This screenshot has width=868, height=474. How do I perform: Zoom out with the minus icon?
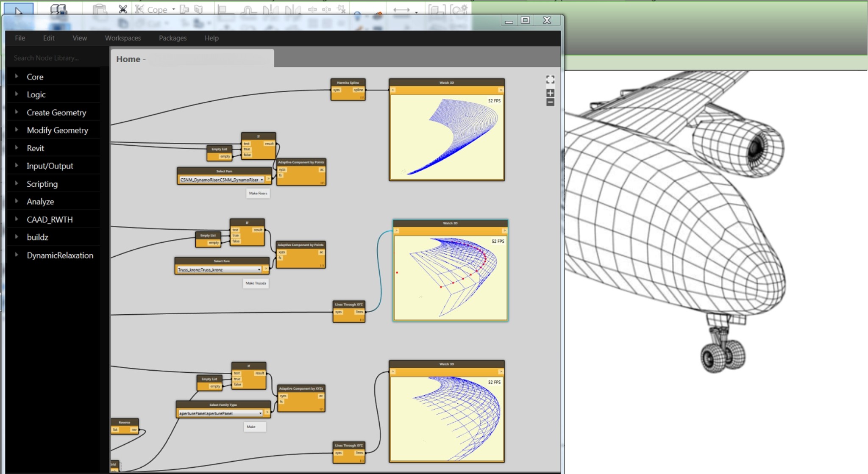550,102
